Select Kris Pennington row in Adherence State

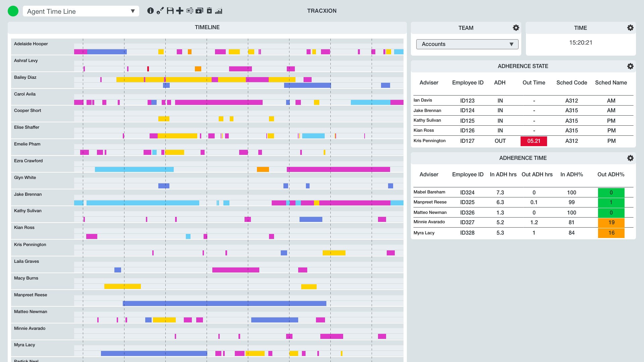[x=429, y=141]
